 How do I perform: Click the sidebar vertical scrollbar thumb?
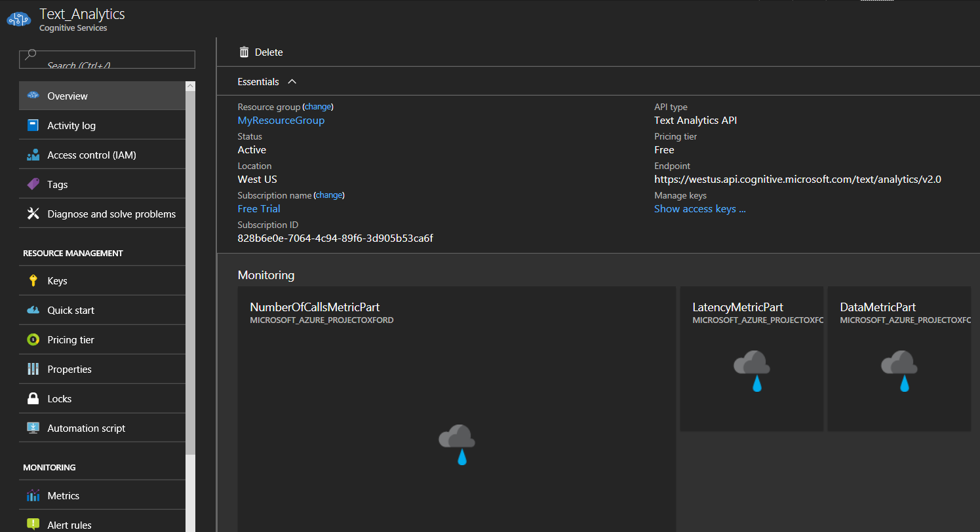point(190,273)
